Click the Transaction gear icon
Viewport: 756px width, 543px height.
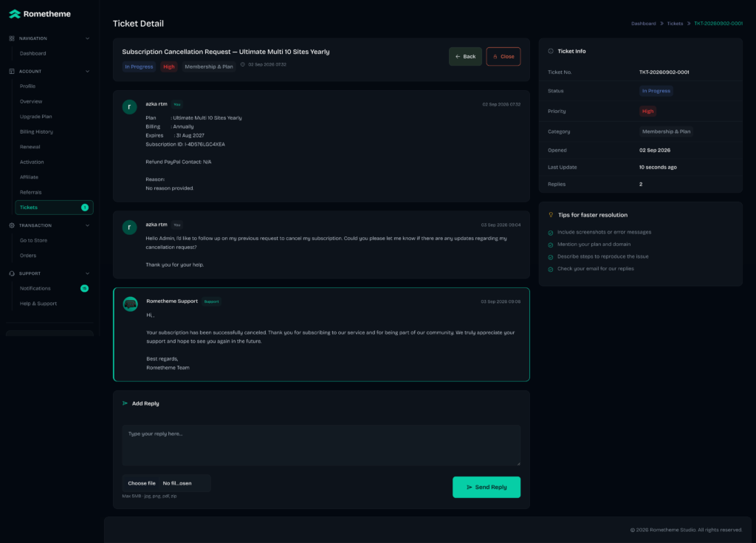12,225
